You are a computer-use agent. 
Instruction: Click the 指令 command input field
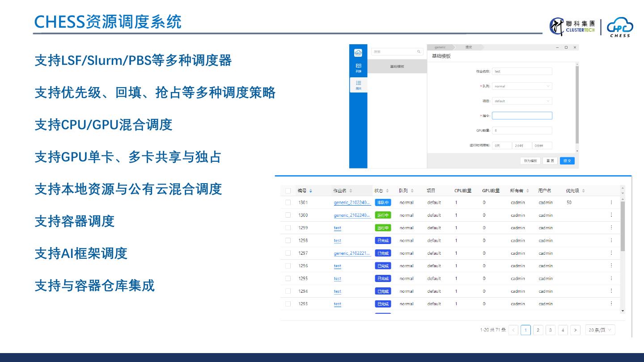[x=522, y=116]
